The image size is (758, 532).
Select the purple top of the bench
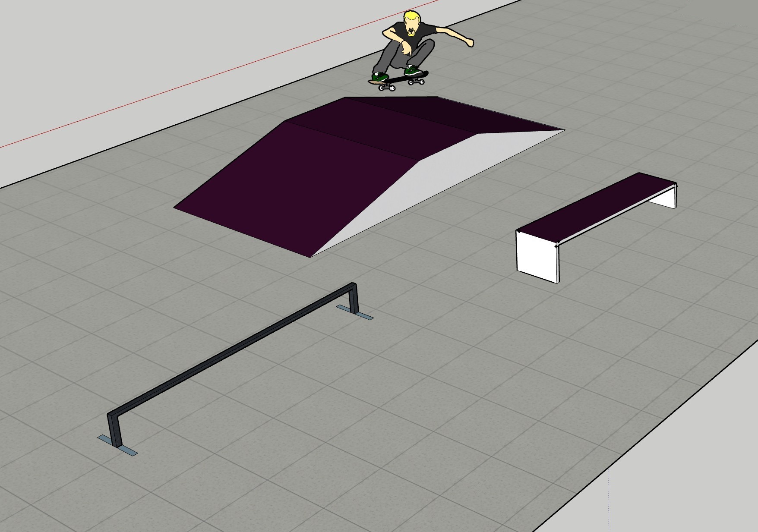[596, 207]
